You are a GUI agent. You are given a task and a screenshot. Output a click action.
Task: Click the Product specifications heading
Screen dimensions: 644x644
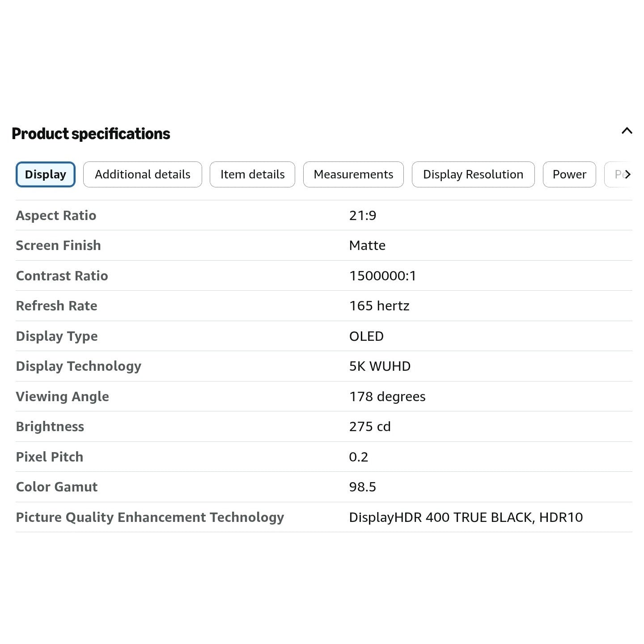pos(91,134)
